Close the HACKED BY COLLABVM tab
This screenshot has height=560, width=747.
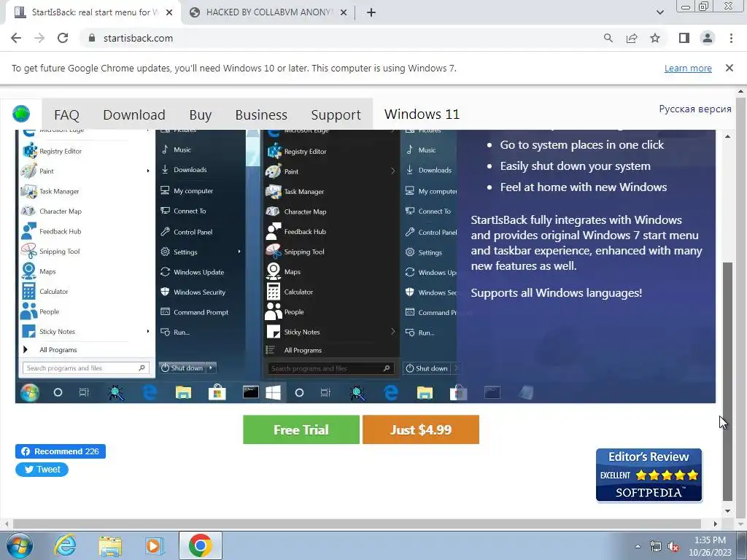coord(344,12)
